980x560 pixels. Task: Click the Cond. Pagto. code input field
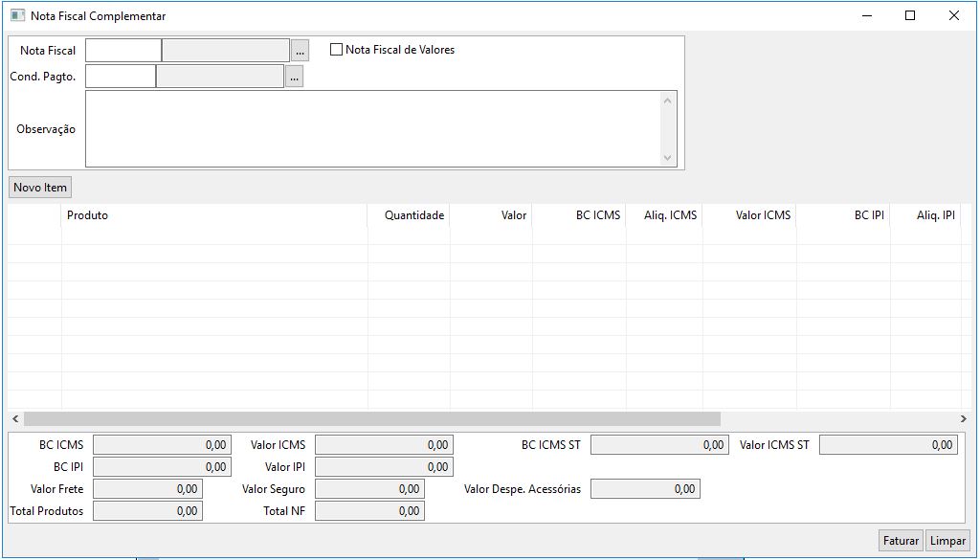point(120,77)
